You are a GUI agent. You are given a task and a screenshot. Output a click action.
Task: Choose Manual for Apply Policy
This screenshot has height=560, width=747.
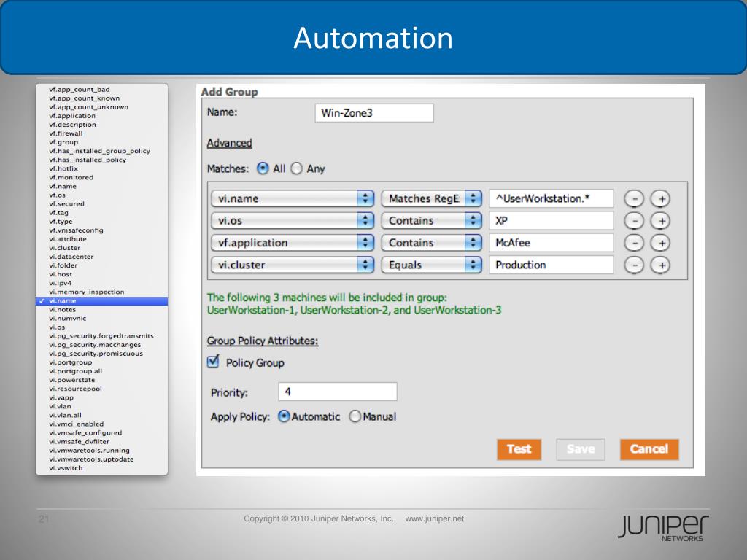(355, 416)
